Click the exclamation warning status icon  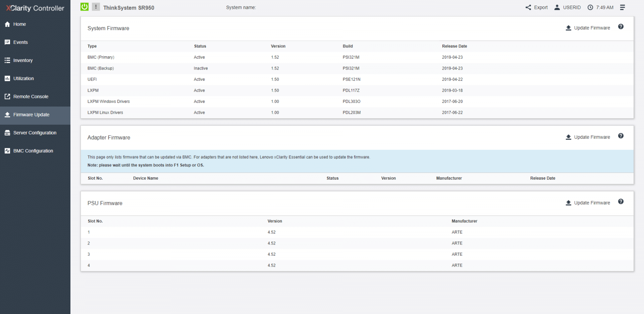pos(96,7)
